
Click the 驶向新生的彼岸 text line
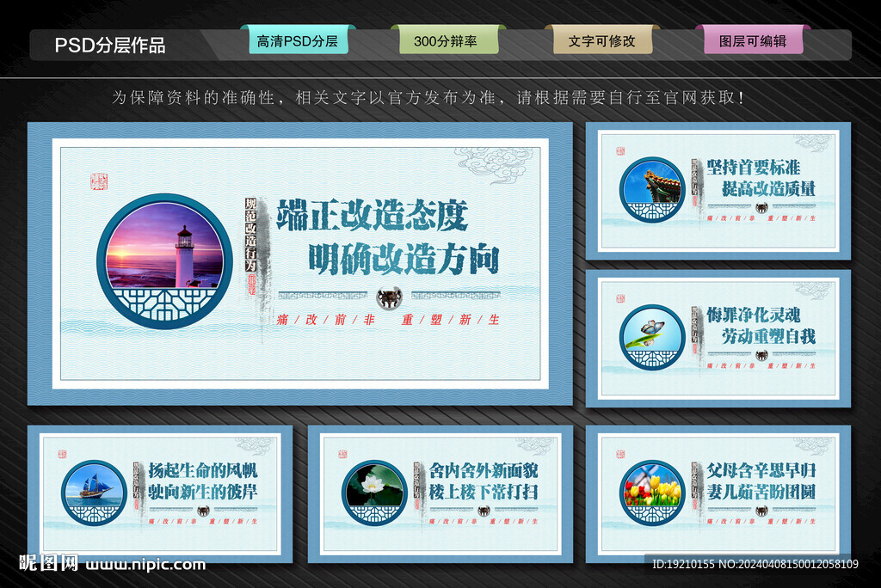[203, 492]
